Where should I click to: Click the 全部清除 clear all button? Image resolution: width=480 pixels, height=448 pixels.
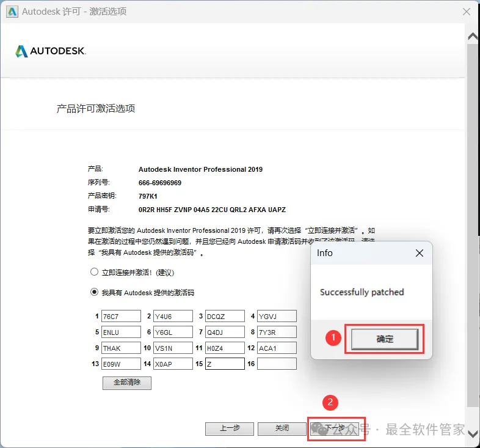(x=127, y=383)
